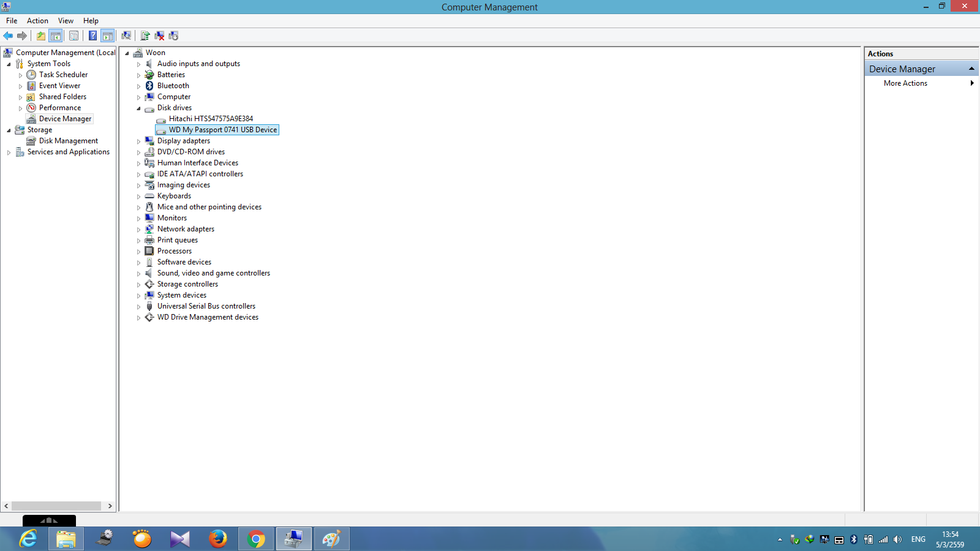Collapse the Storage node arrow
The image size is (980, 551).
click(9, 130)
